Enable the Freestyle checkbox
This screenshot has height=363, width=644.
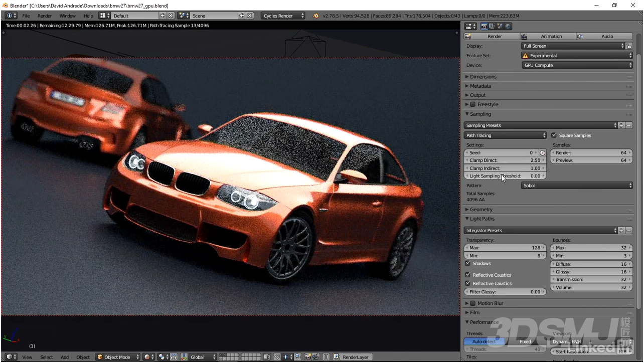pos(472,104)
